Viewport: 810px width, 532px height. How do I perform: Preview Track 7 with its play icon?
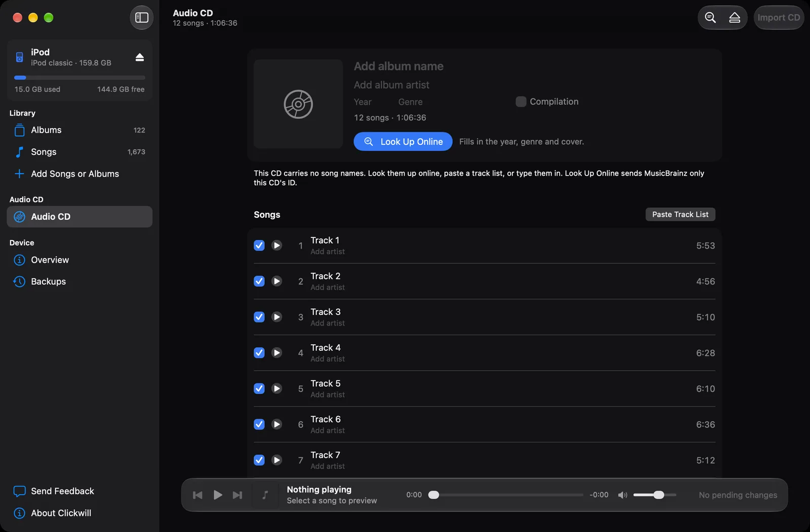click(277, 460)
